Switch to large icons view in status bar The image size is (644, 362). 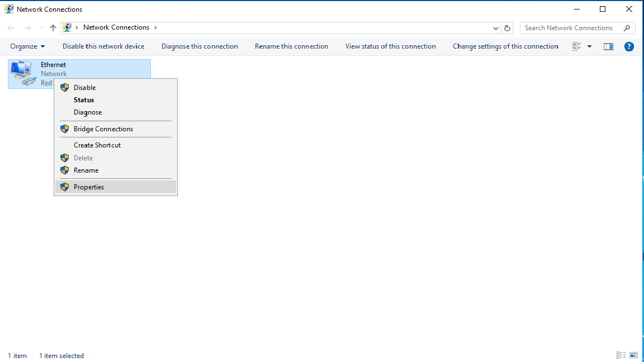(633, 355)
